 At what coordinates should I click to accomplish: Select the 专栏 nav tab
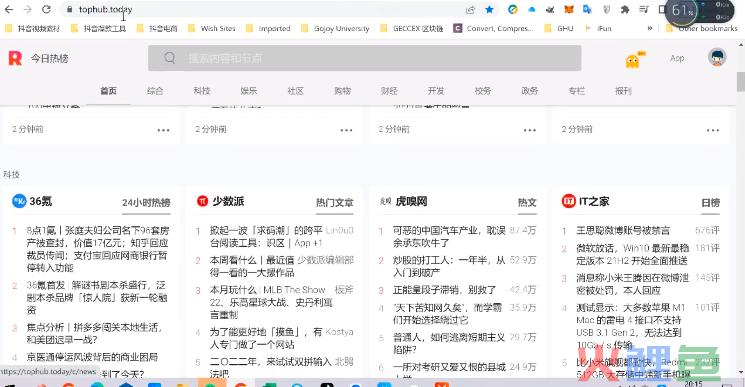[576, 91]
